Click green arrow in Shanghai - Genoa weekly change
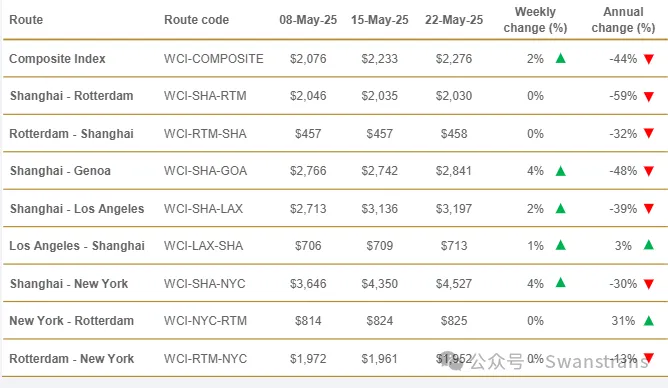The height and width of the screenshot is (388, 668). coord(561,171)
